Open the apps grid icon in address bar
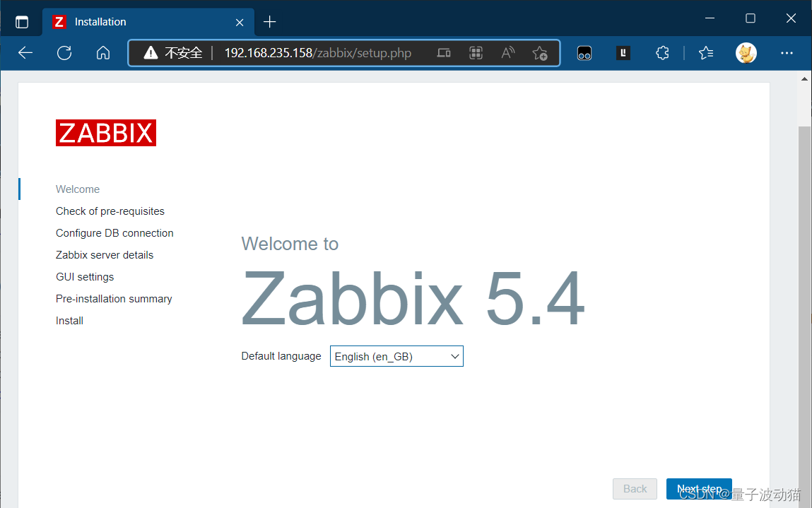Image resolution: width=812 pixels, height=508 pixels. tap(476, 53)
